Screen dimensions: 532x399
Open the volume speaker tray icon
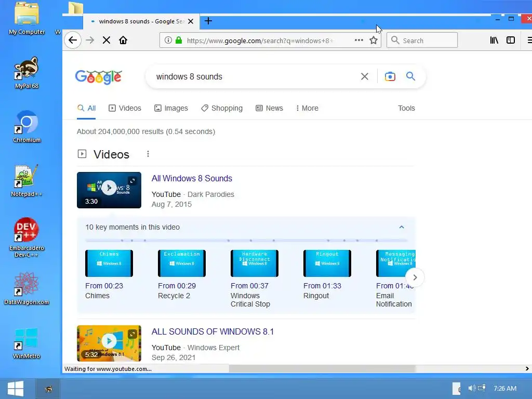[472, 388]
